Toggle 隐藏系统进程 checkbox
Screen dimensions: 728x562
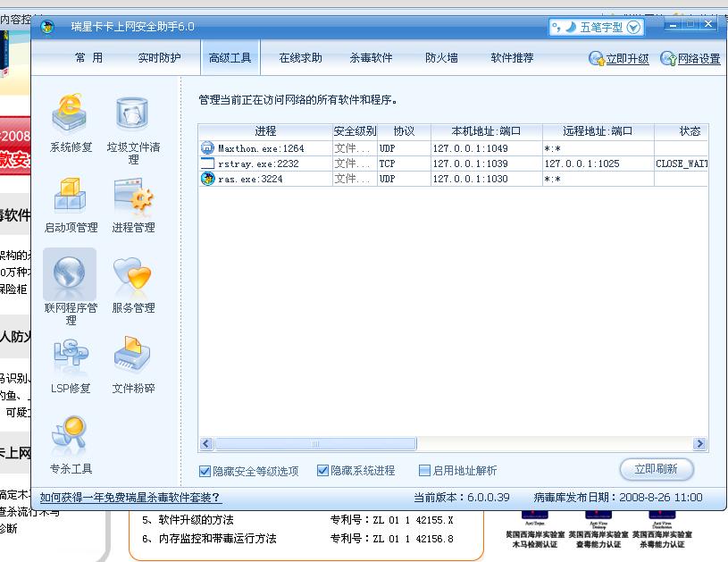322,471
